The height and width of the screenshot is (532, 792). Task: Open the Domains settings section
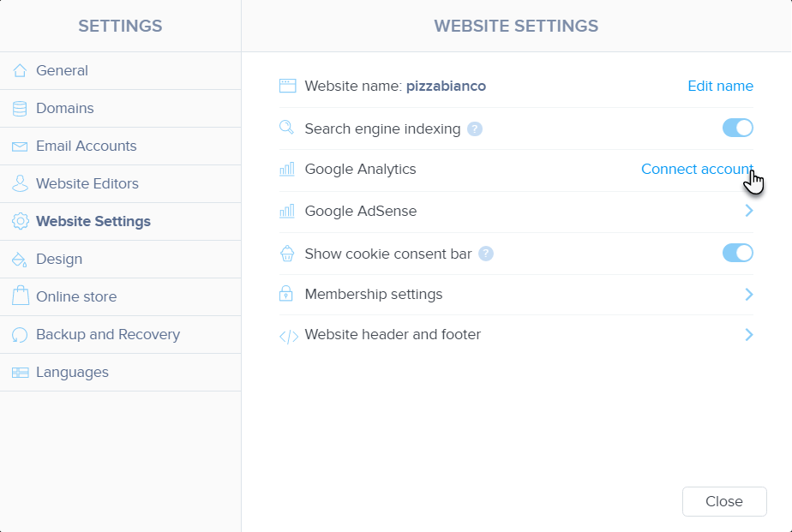coord(65,109)
